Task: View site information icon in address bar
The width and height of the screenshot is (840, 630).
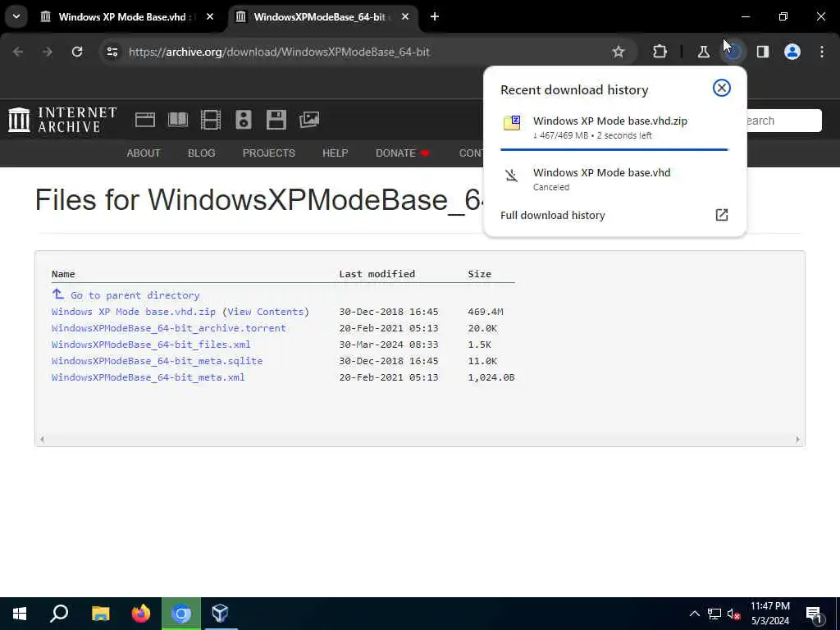Action: click(x=112, y=52)
